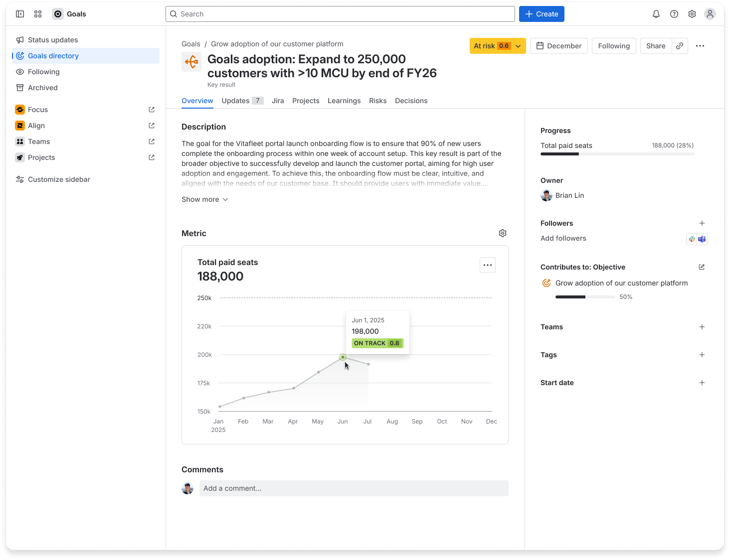Enable Following filter in sidebar
Screen dimensions: 730x560
click(x=43, y=71)
